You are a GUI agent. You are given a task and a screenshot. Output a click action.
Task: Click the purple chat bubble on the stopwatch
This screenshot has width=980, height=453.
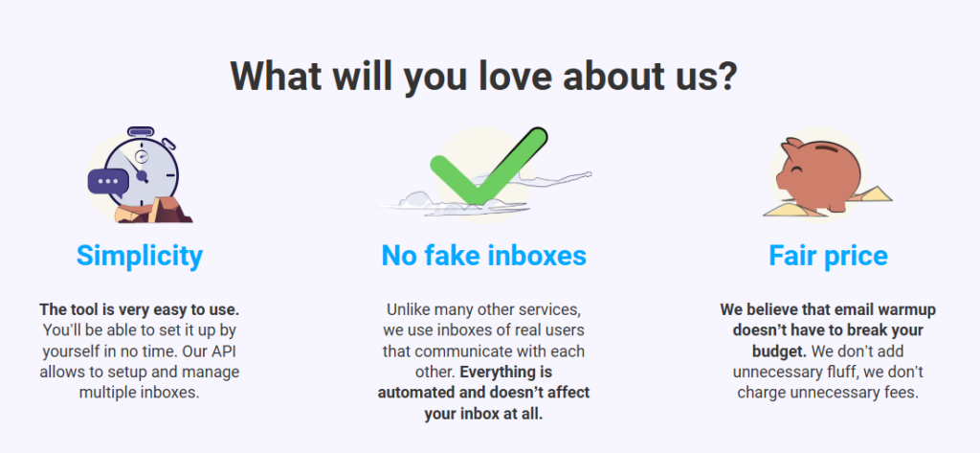click(107, 181)
